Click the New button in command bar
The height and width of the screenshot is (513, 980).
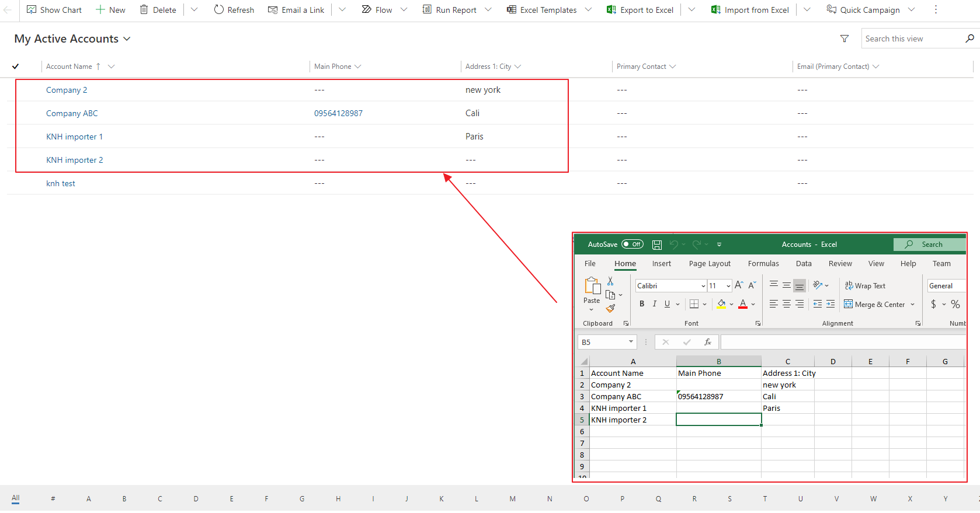[x=111, y=10]
